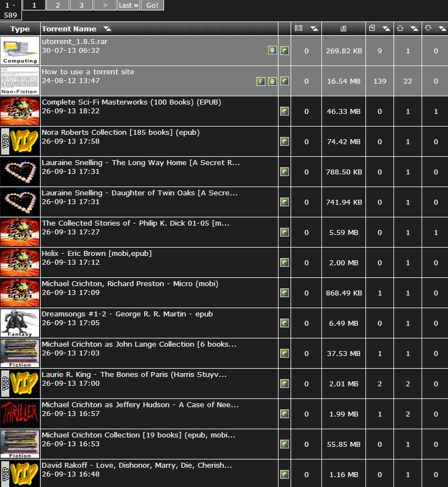Click the VIP thumbnail beside Nora Roberts Collection

pyautogui.click(x=20, y=141)
